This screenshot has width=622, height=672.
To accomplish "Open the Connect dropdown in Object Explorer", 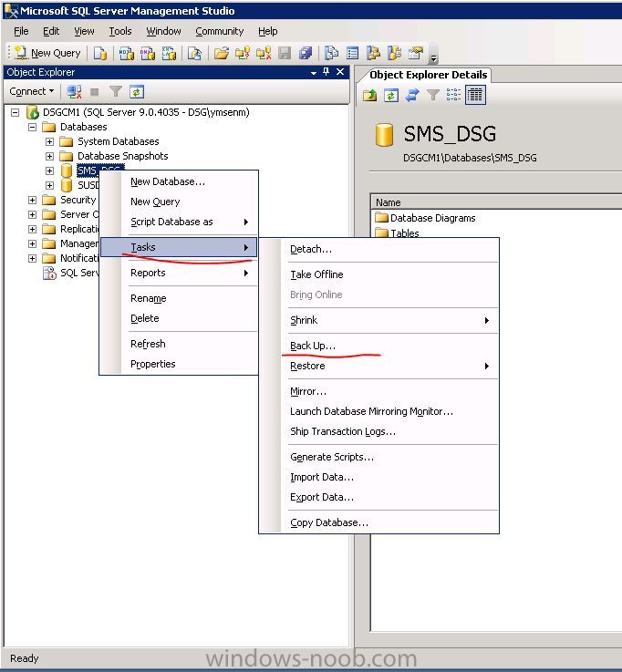I will pos(32,91).
